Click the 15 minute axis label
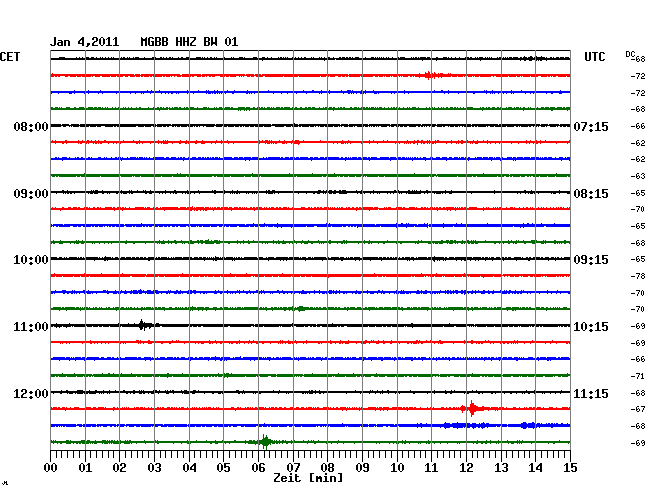Image resolution: width=650 pixels, height=494 pixels. [570, 468]
